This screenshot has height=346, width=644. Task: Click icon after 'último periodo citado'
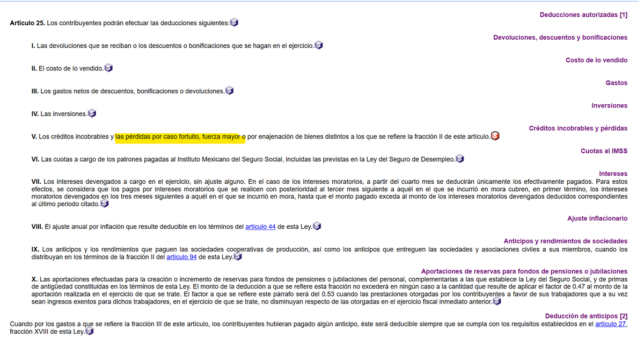tap(104, 204)
